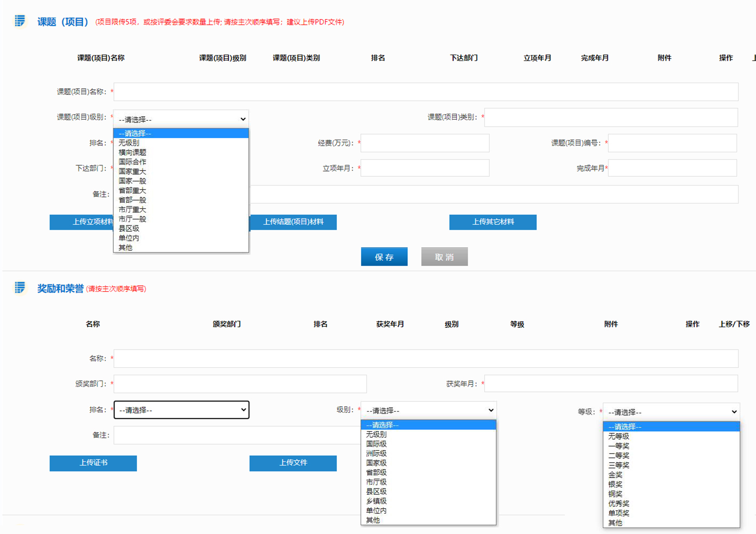Click 上传其它材料 button

(493, 222)
